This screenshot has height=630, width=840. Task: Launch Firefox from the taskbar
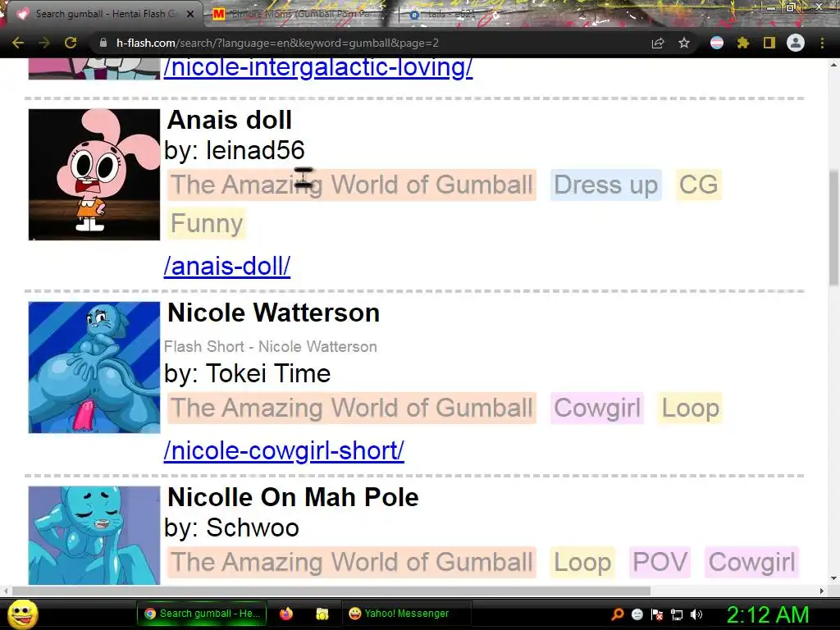286,614
